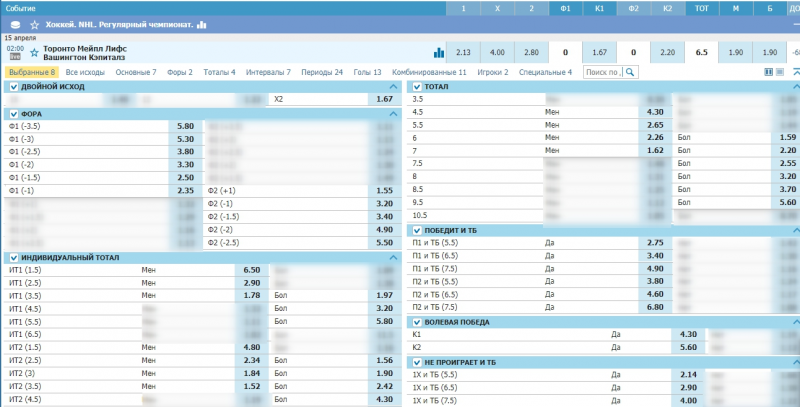800x407 pixels.
Task: Open league statistics chart icon
Action: click(201, 24)
